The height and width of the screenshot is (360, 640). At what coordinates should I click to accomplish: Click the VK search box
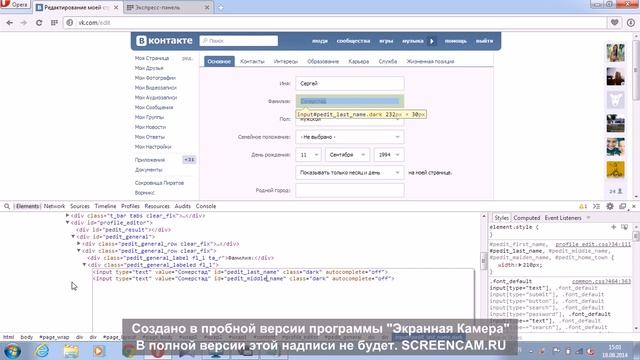click(239, 41)
